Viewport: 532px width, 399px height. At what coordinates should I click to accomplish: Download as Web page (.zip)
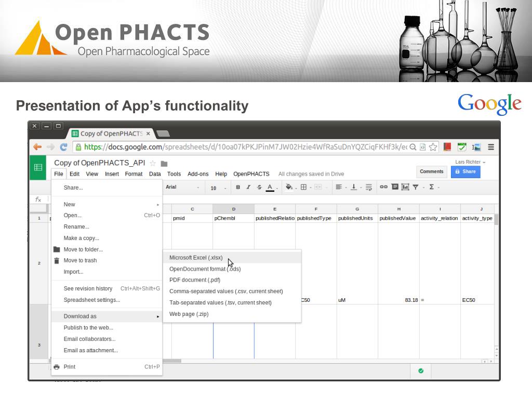pos(232,314)
